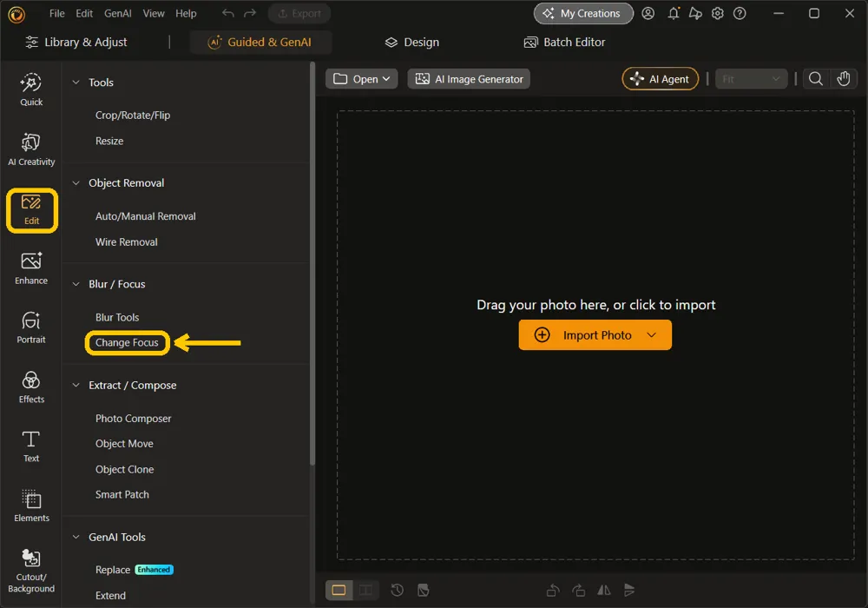Collapse the Extract / Compose section
868x608 pixels.
click(76, 385)
